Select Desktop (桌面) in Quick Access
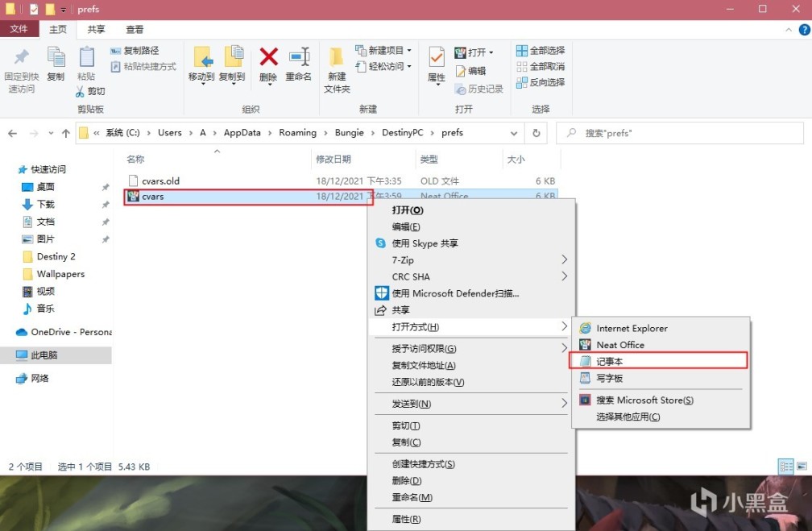Screen dimensions: 812x531 46,187
